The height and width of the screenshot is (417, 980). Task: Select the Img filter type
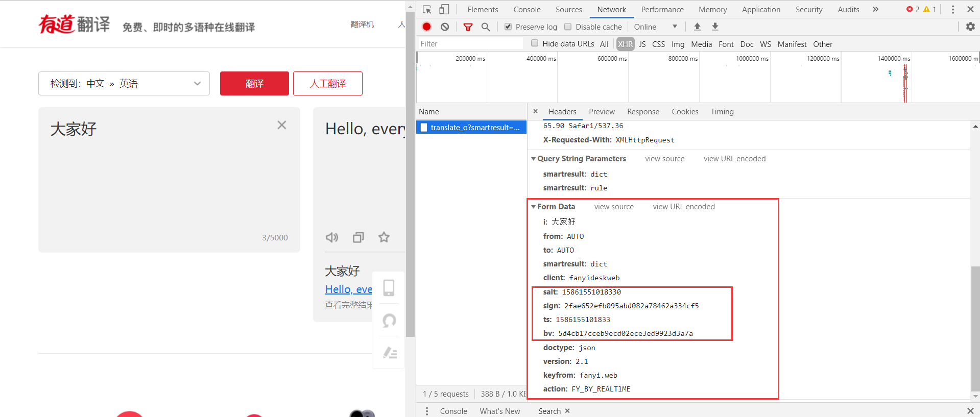[x=678, y=44]
